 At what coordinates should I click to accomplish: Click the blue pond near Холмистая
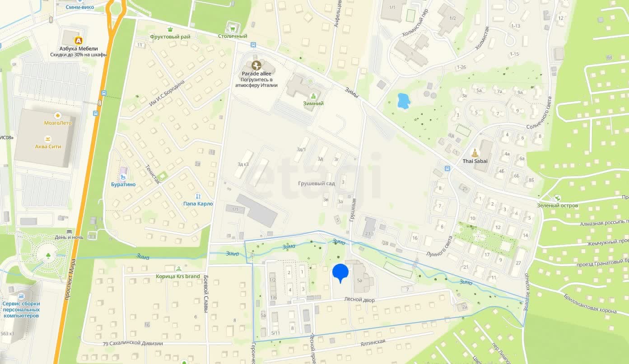403,101
